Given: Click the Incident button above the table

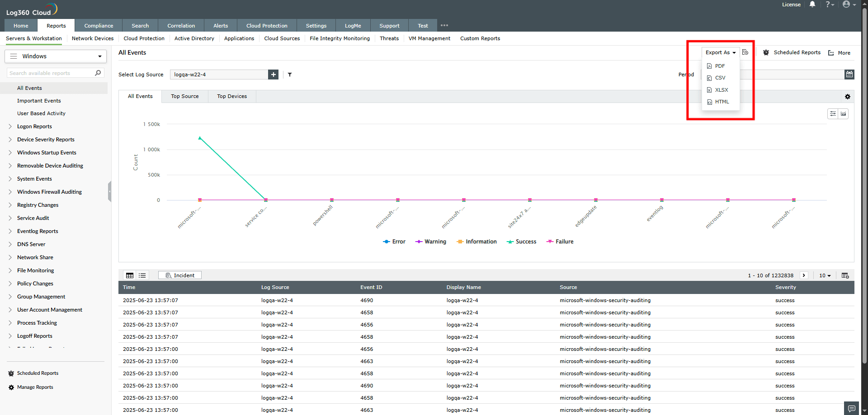Looking at the screenshot, I should tap(179, 275).
